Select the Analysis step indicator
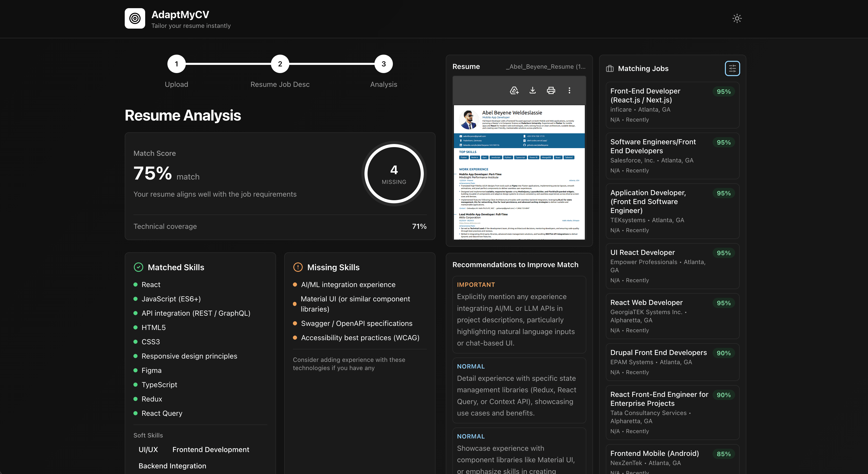Image resolution: width=868 pixels, height=474 pixels. coord(383,64)
